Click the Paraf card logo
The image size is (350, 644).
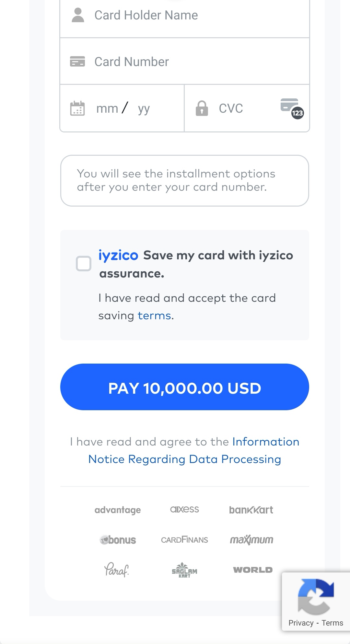(117, 570)
